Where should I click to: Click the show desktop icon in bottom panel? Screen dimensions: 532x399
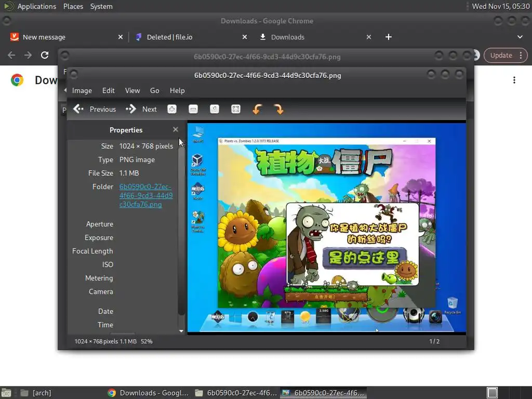[x=6, y=393]
